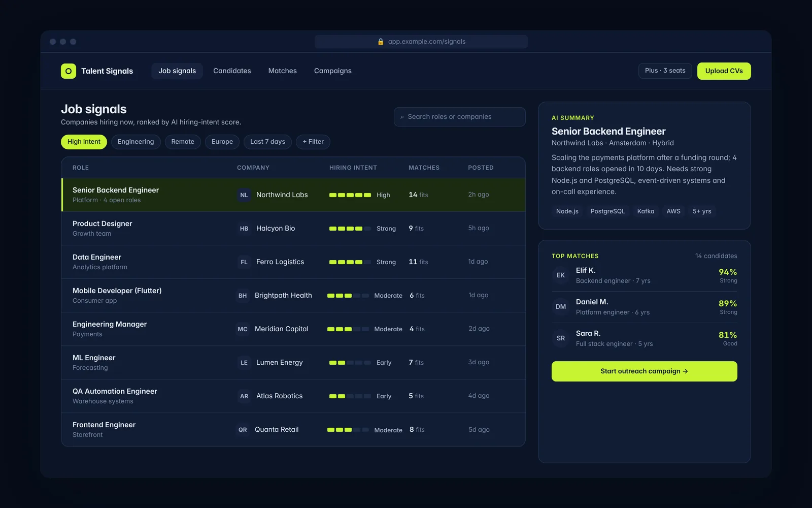Select the Product Designer role
The height and width of the screenshot is (508, 812).
[103, 224]
